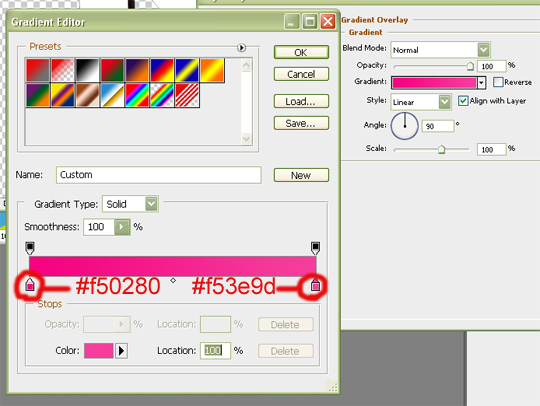Select the red-to-green gradient preset
This screenshot has width=540, height=406.
point(112,71)
